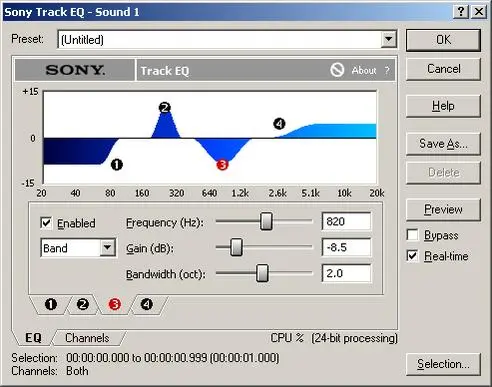Click the Frequency value field showing 820
The height and width of the screenshot is (387, 492).
point(346,221)
